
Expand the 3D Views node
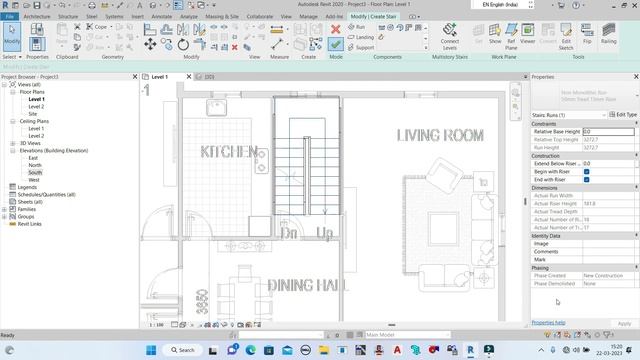(x=13, y=143)
